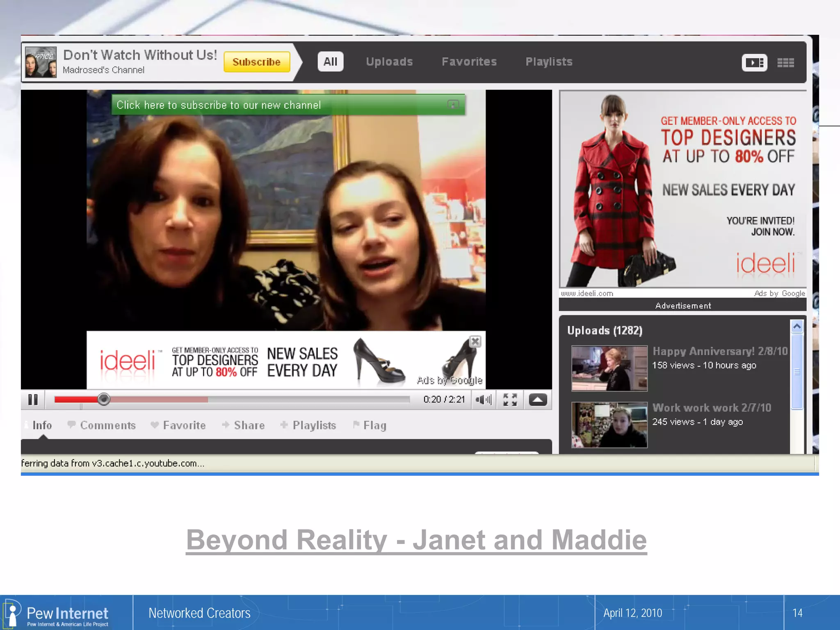Screen dimensions: 840x630
Task: Open the Uploads tab
Action: coord(389,62)
